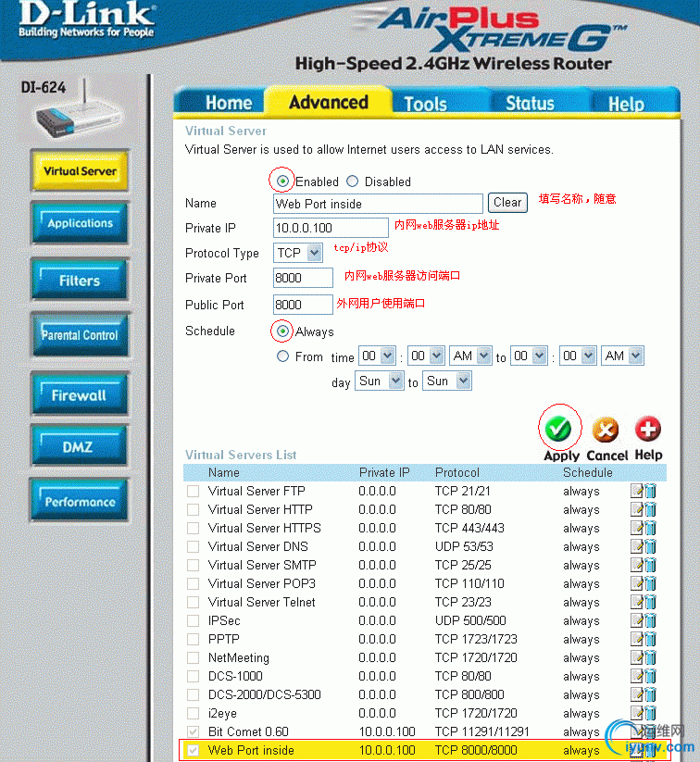
Task: Click the Private IP input field
Action: (331, 228)
